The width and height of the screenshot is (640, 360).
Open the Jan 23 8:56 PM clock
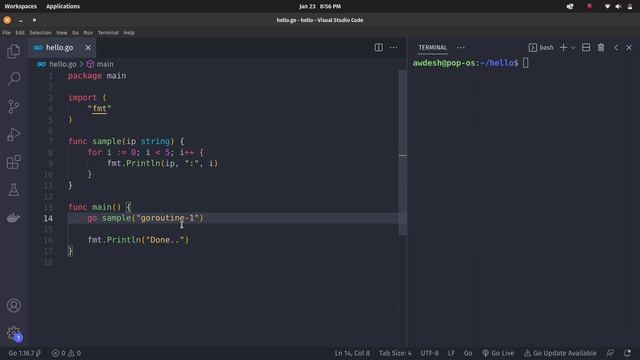[x=320, y=6]
